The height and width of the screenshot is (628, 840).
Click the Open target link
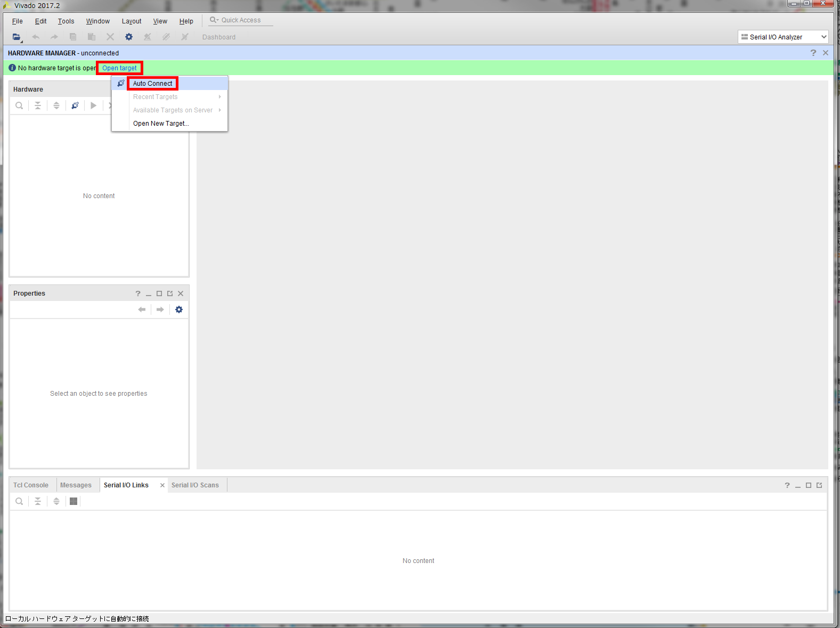coord(119,68)
